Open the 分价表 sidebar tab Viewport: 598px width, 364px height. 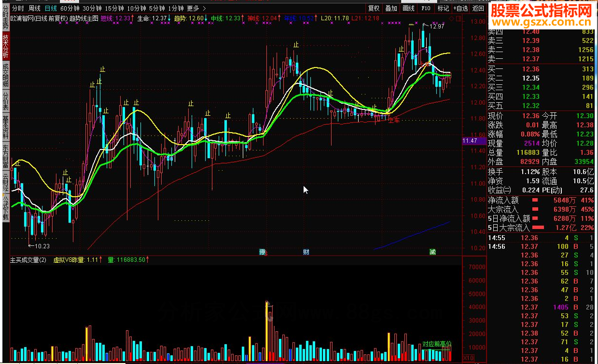5,102
